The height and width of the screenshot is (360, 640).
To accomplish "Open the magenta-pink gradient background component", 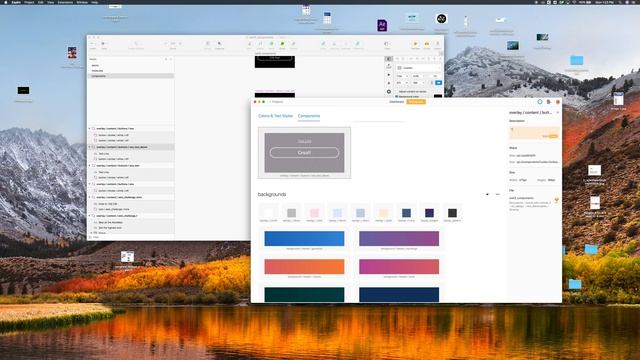I will point(399,267).
